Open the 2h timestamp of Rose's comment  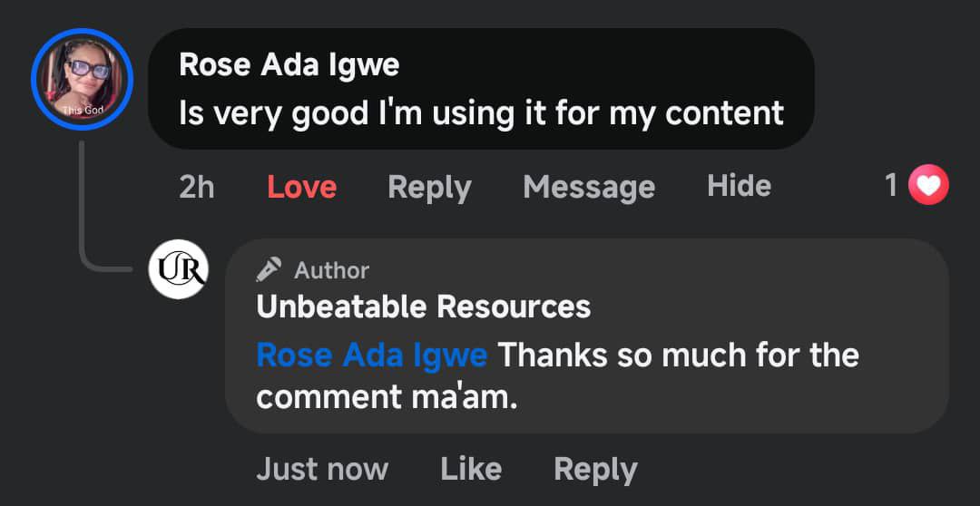pos(197,187)
